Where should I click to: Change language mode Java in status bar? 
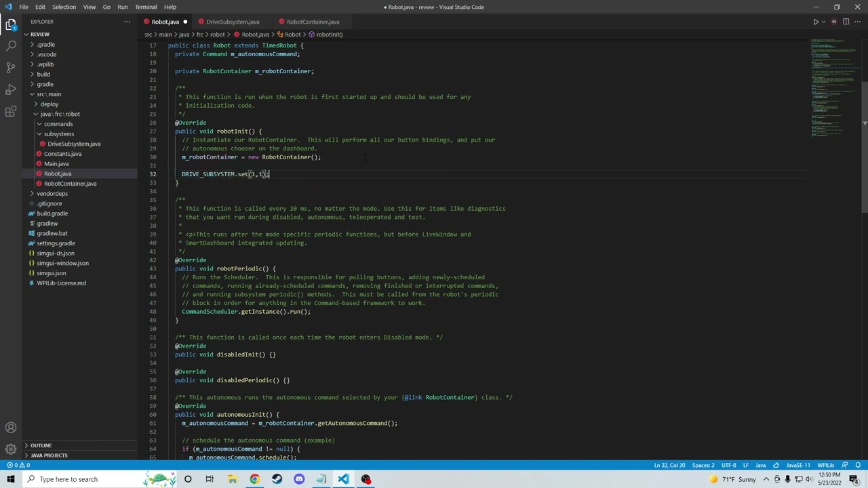click(x=761, y=465)
